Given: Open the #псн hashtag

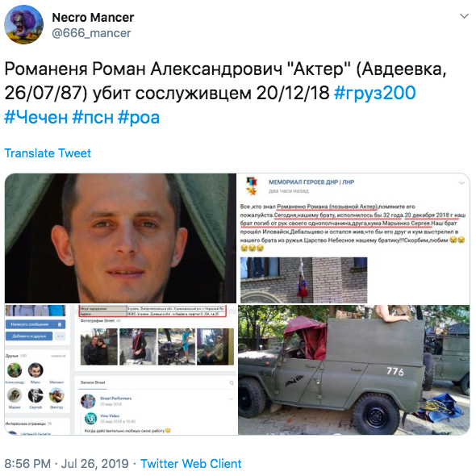Looking at the screenshot, I should pyautogui.click(x=93, y=117).
